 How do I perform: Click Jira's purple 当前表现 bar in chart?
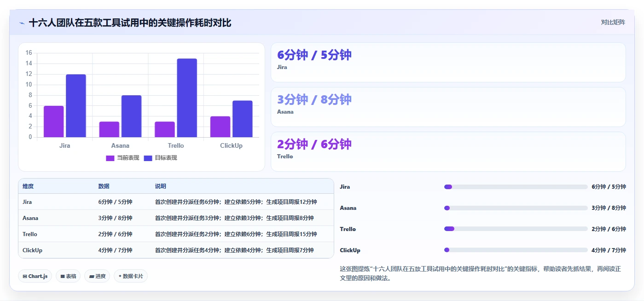click(54, 122)
